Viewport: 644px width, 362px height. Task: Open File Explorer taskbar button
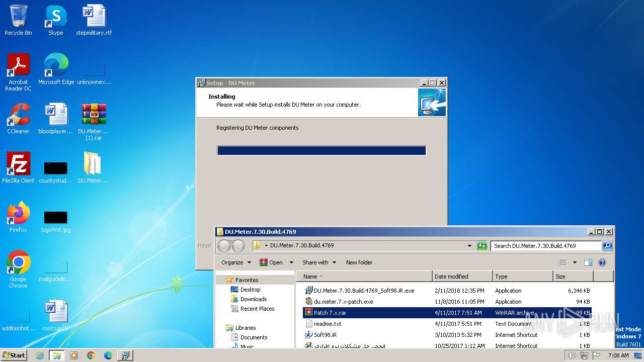(x=57, y=355)
